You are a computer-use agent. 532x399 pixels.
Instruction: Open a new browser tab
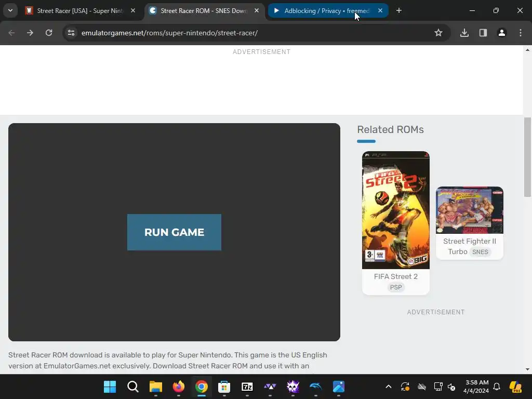point(399,11)
